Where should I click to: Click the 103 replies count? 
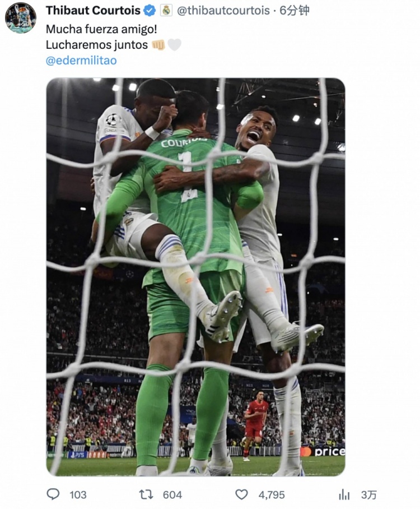click(x=78, y=495)
